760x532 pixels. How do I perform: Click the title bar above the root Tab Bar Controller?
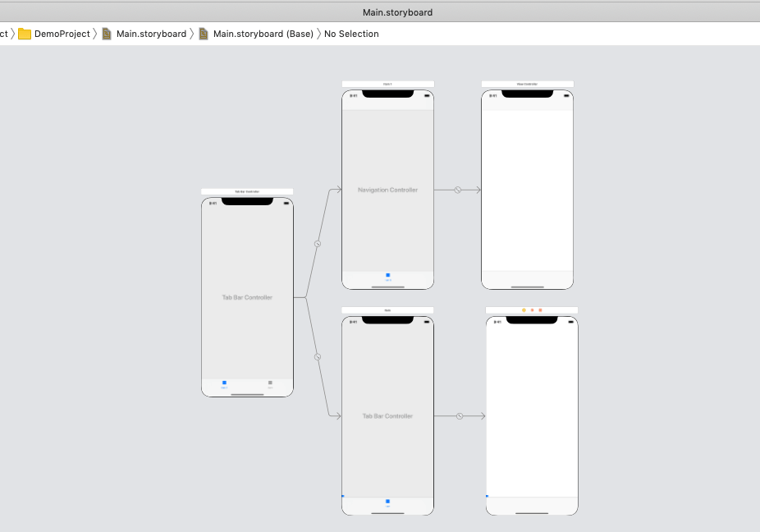pyautogui.click(x=247, y=191)
